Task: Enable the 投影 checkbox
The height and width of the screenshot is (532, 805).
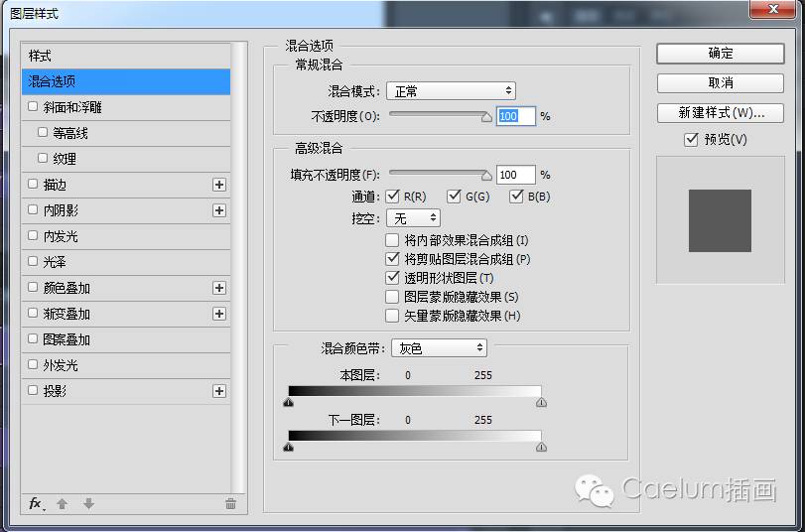Action: pyautogui.click(x=33, y=390)
